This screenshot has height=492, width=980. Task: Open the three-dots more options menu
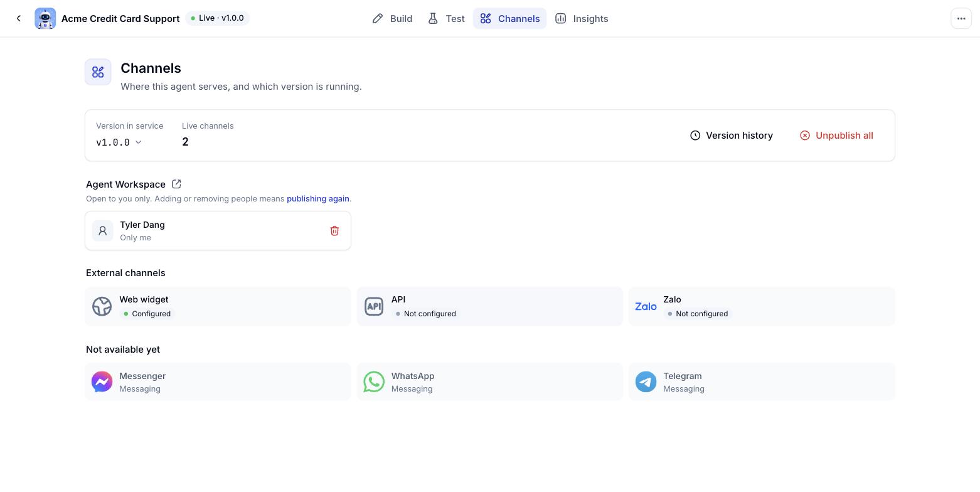click(x=961, y=19)
